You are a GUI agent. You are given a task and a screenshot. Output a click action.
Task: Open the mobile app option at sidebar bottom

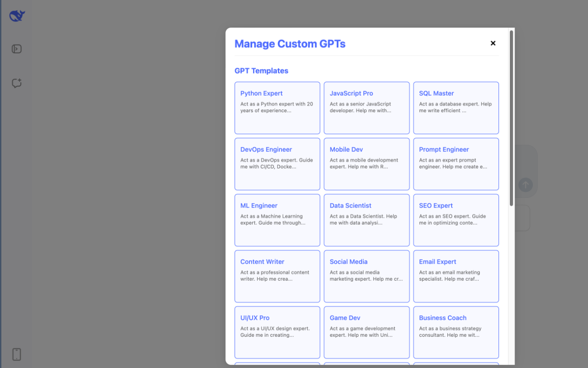(x=16, y=354)
